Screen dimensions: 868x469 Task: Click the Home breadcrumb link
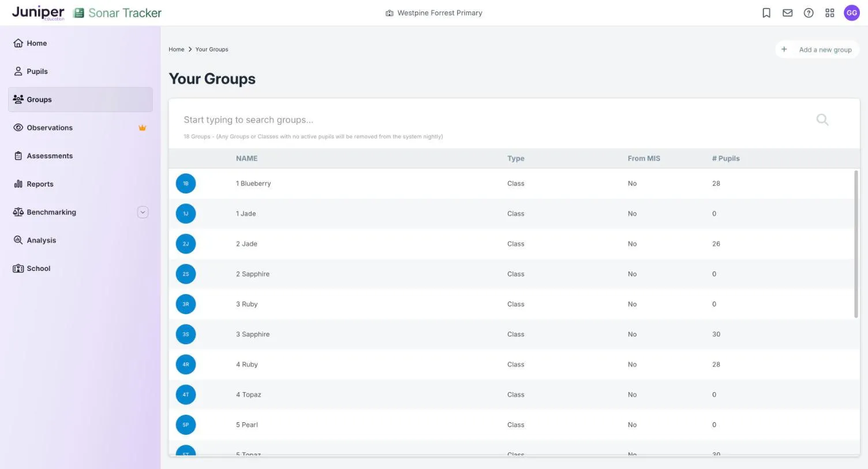point(176,49)
